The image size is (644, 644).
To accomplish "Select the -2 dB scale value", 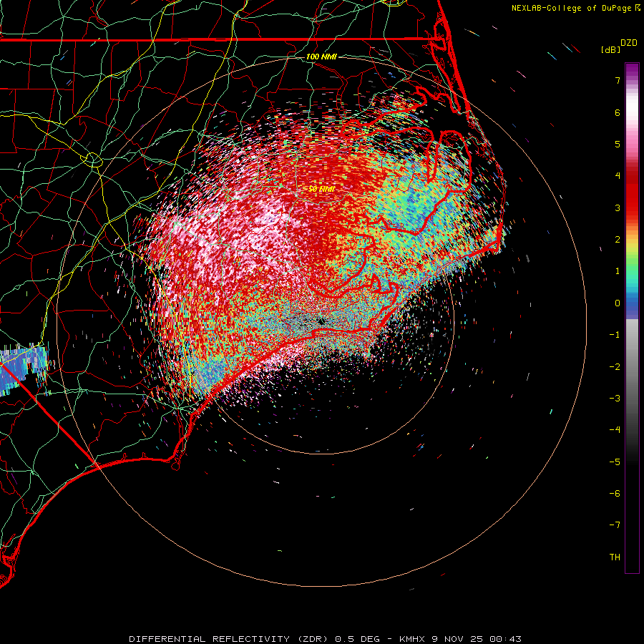I will tap(615, 367).
